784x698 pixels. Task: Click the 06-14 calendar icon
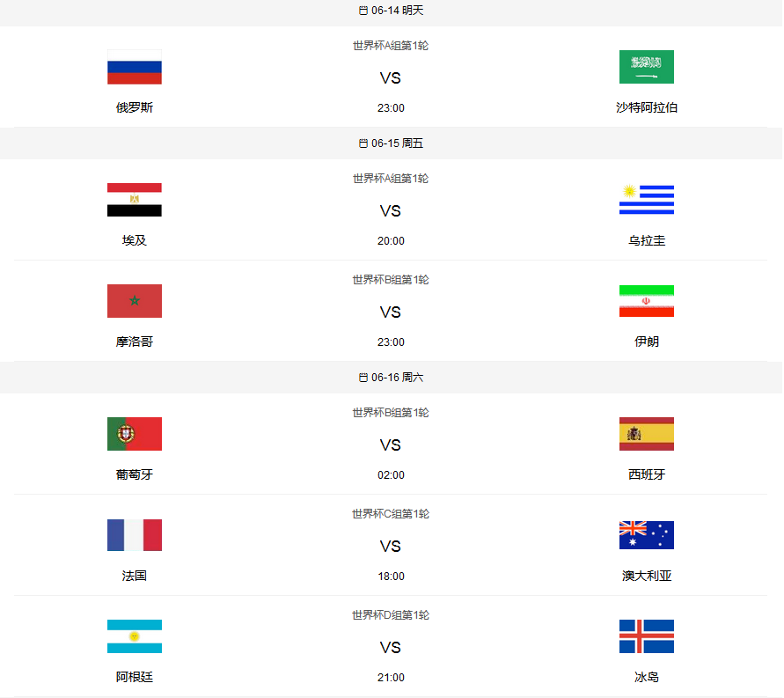click(x=363, y=11)
